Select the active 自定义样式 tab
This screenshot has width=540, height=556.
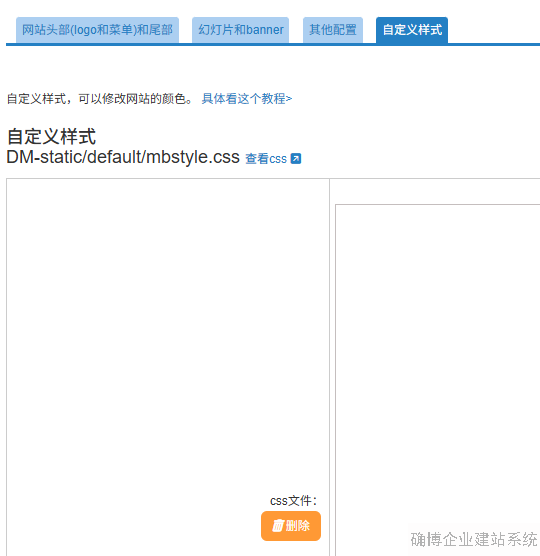tap(412, 30)
